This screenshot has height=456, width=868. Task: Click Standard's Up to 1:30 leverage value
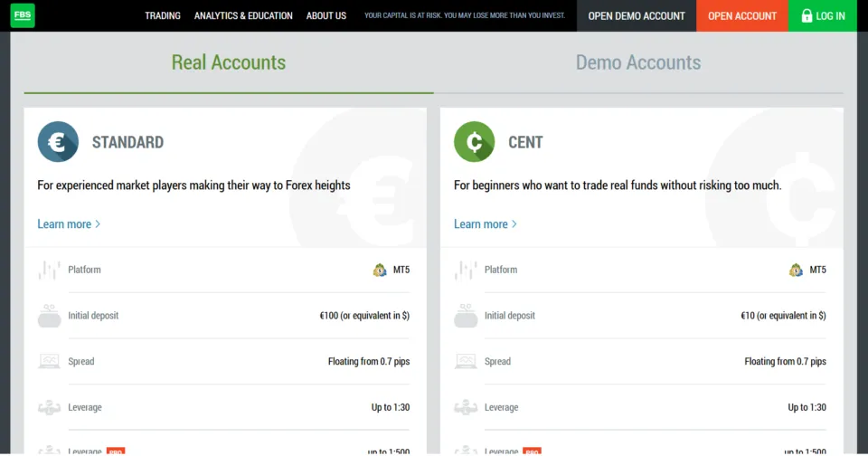391,407
